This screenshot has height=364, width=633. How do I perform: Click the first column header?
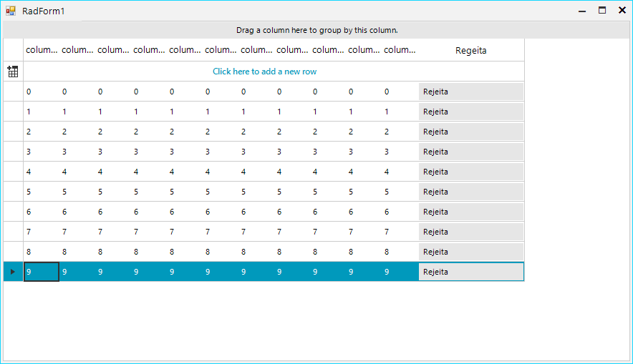point(42,50)
